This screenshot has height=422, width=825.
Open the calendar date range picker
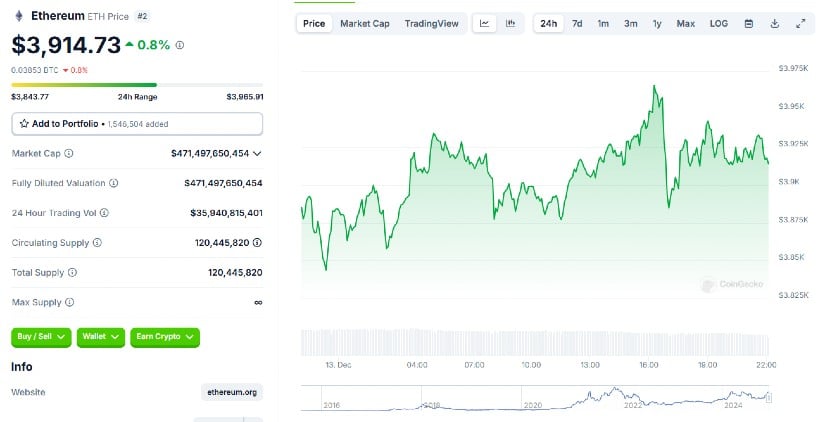[749, 23]
